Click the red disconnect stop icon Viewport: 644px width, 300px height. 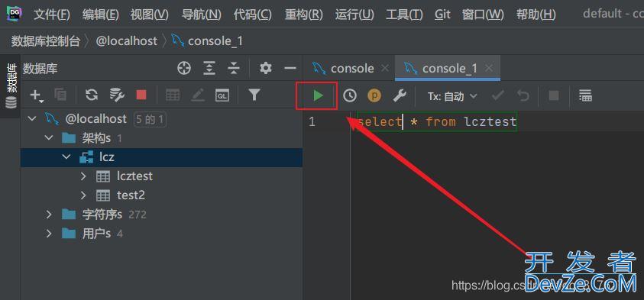[141, 95]
